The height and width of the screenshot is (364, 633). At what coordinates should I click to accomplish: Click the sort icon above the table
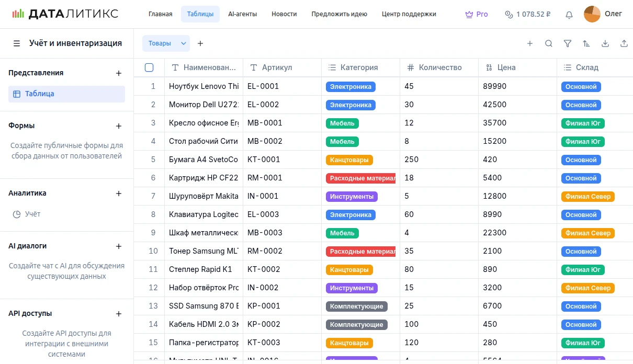(x=586, y=43)
